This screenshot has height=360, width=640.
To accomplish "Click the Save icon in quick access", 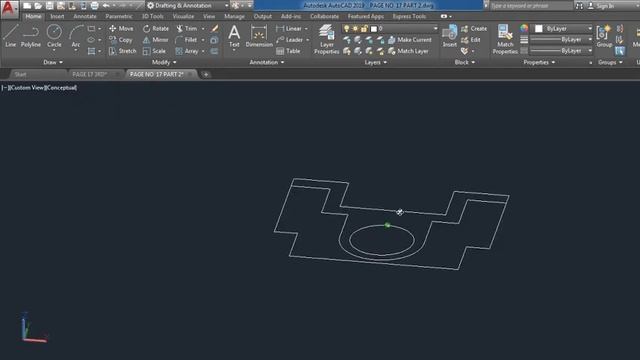I will [49, 6].
